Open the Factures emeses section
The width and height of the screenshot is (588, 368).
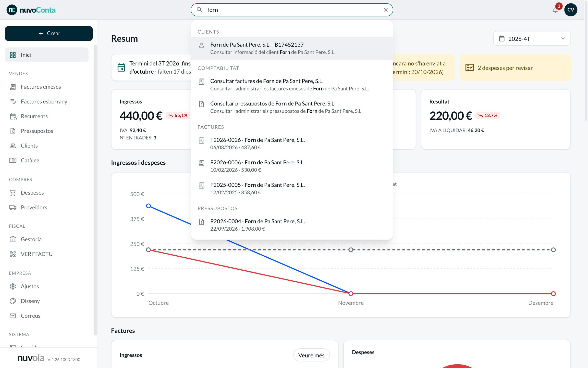(x=47, y=87)
